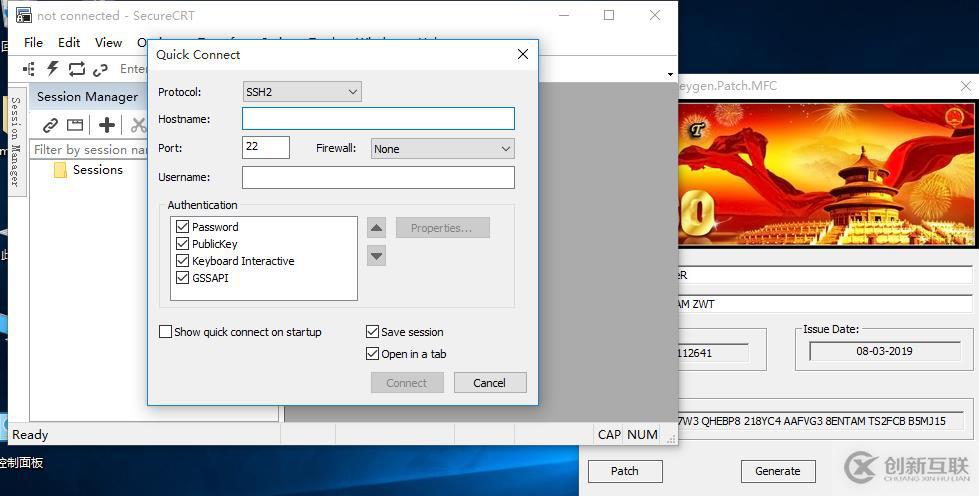Click the license key field in keygen
This screenshot has height=496, width=979.
point(820,420)
